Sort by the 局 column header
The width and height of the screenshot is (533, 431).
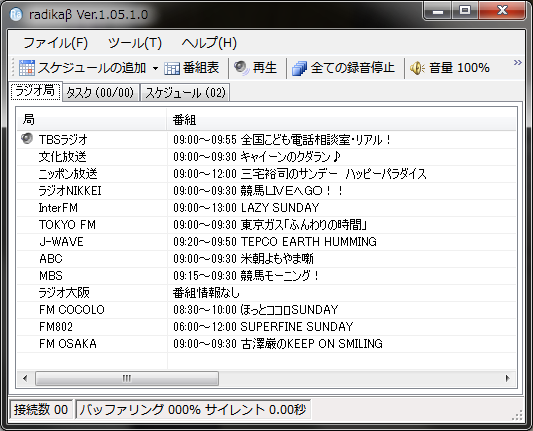point(91,120)
